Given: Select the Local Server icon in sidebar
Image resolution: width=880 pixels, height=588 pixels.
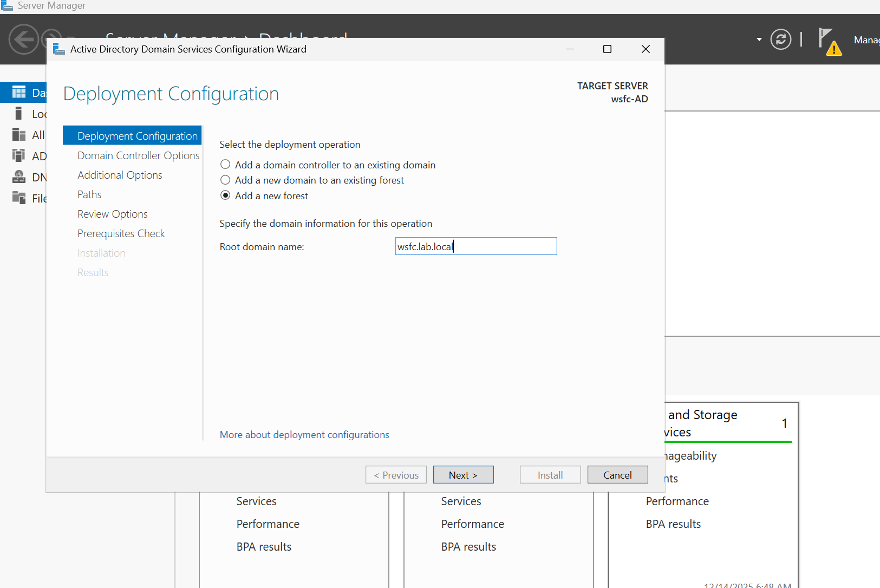Looking at the screenshot, I should [x=19, y=114].
